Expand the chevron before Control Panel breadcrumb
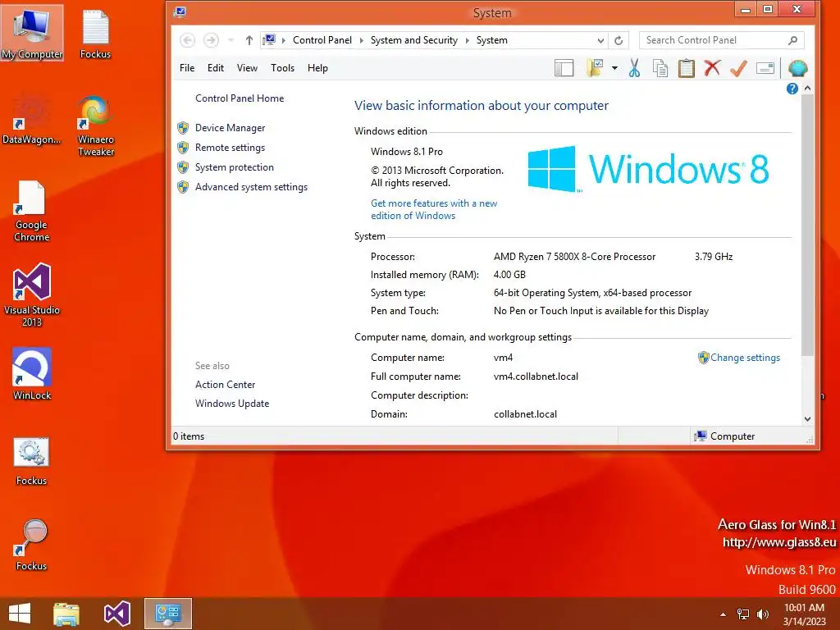The width and height of the screenshot is (840, 630). click(283, 41)
